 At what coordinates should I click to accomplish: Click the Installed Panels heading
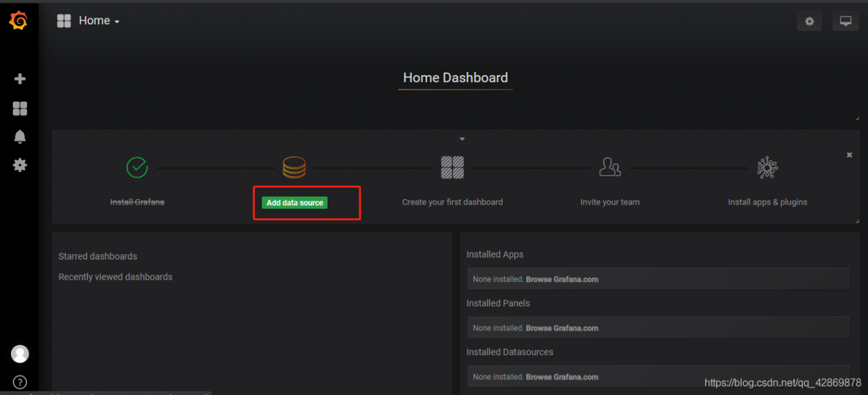point(498,303)
